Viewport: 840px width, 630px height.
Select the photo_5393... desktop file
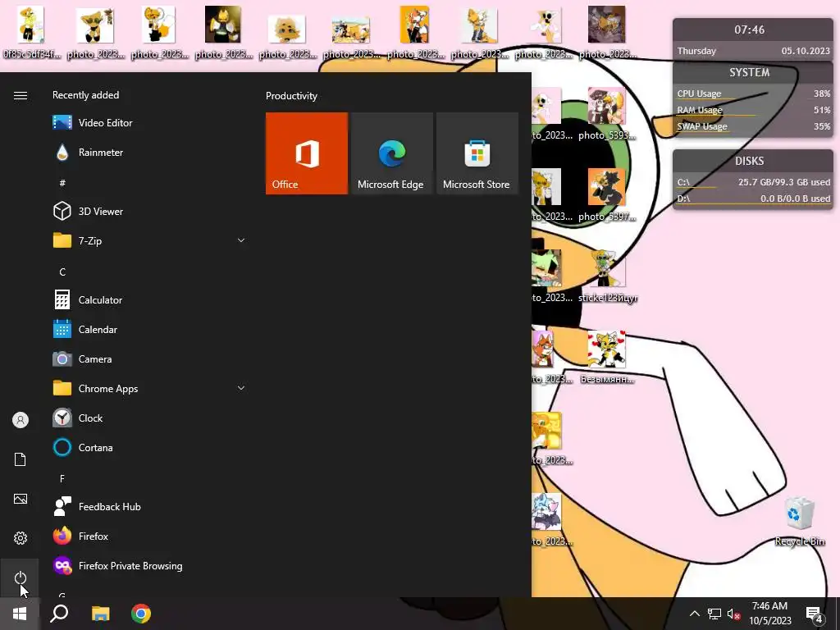608,114
